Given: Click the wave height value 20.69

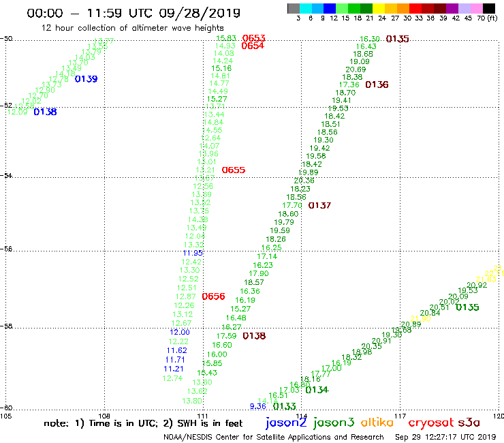Looking at the screenshot, I should tap(356, 70).
